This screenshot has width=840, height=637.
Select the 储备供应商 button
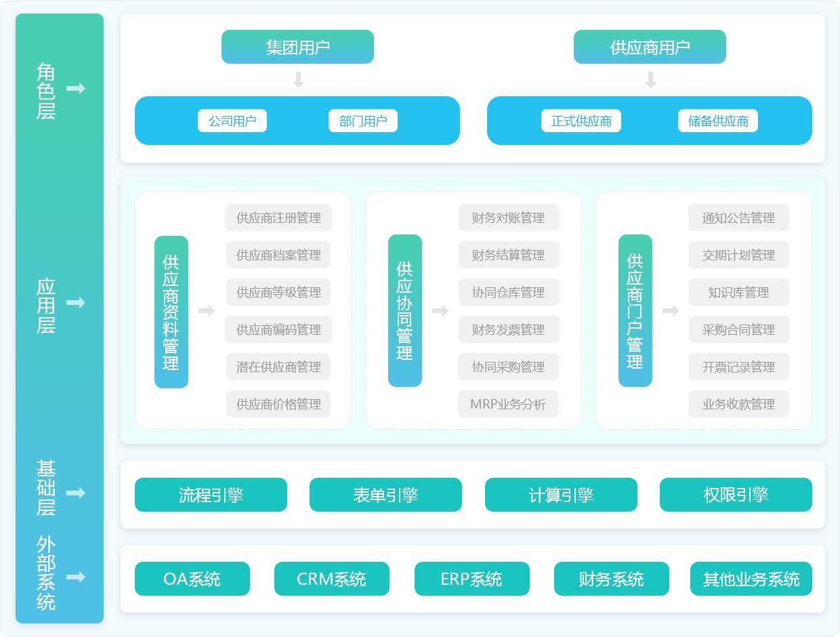[x=718, y=121]
